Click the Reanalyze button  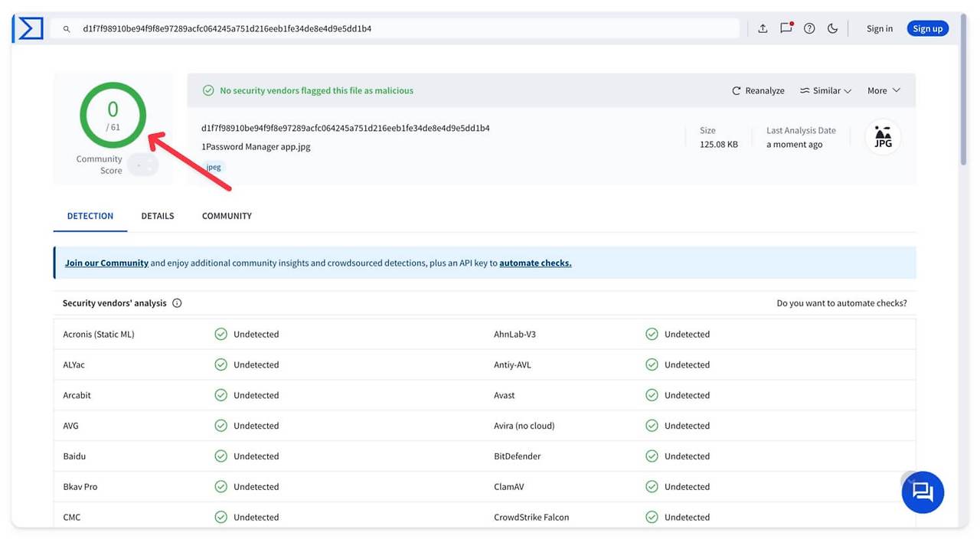759,90
